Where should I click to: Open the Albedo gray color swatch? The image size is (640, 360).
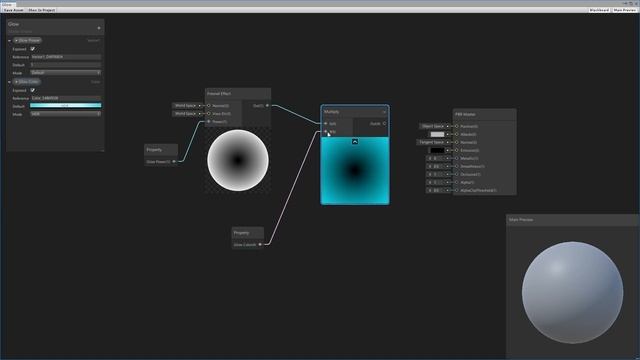coord(437,134)
